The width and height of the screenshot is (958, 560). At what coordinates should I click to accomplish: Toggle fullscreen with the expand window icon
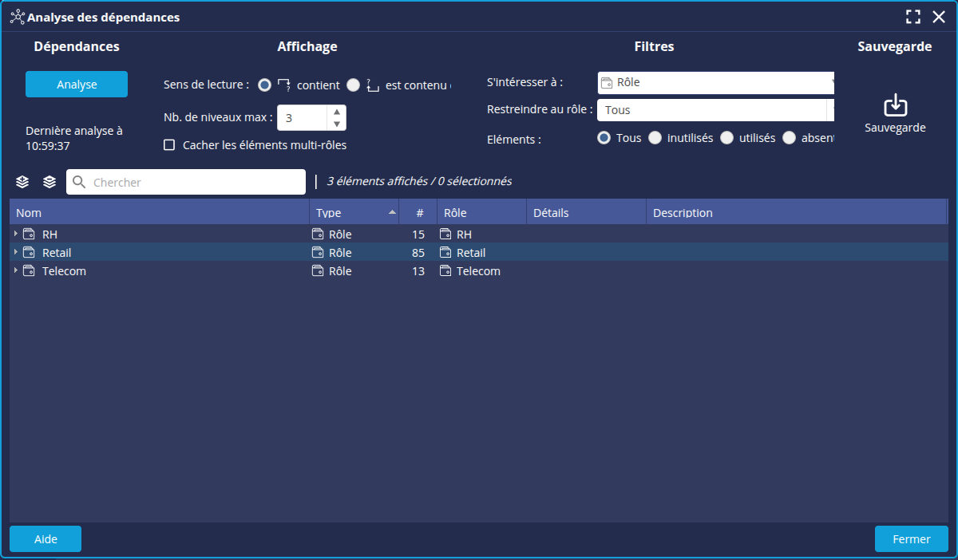[913, 17]
